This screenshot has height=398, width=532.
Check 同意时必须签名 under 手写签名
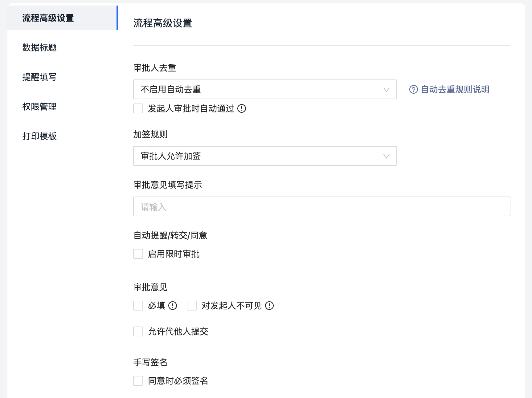[138, 381]
